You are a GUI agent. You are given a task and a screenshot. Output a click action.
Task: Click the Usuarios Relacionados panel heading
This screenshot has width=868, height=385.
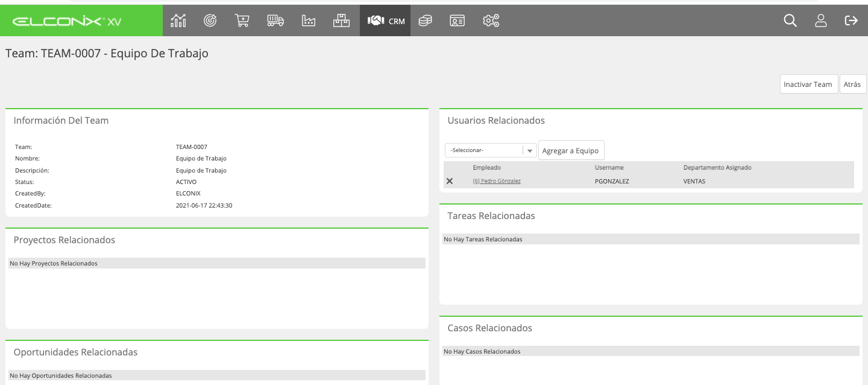coord(496,120)
